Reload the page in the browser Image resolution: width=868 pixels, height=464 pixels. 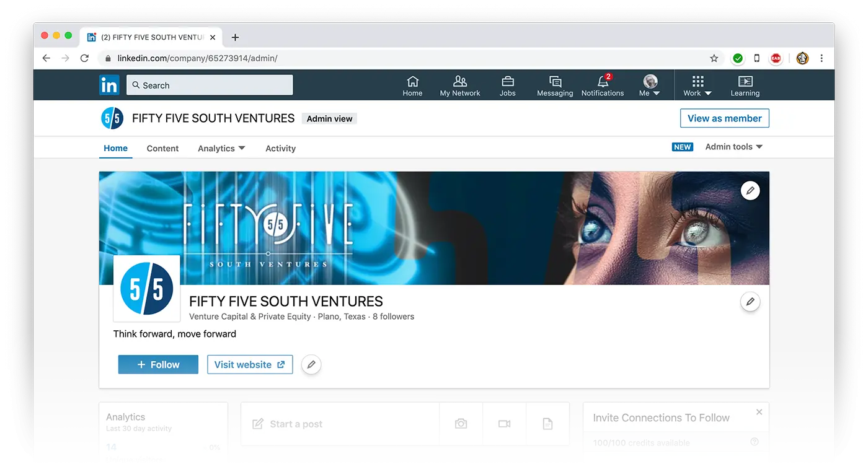point(84,58)
